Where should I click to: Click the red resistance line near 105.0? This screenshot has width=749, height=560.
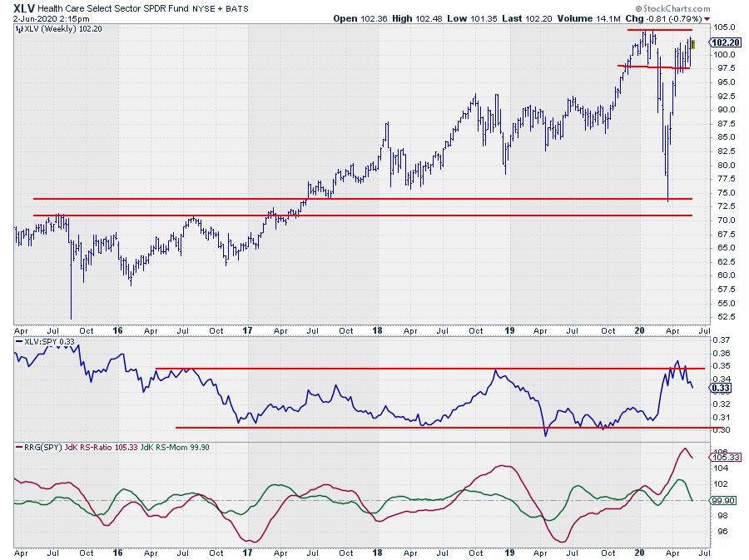[x=659, y=30]
